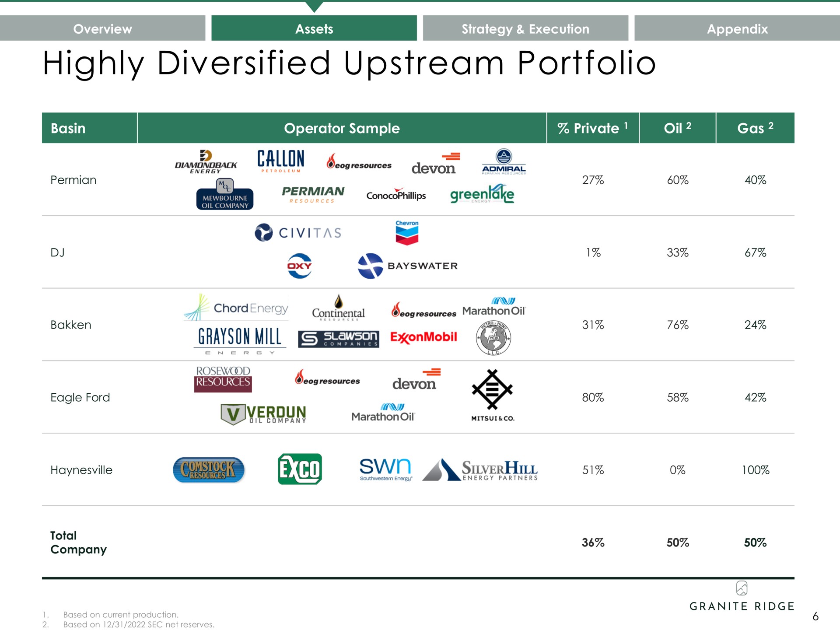Viewport: 840px width, 630px height.
Task: Click the OXY logo
Action: tap(300, 266)
